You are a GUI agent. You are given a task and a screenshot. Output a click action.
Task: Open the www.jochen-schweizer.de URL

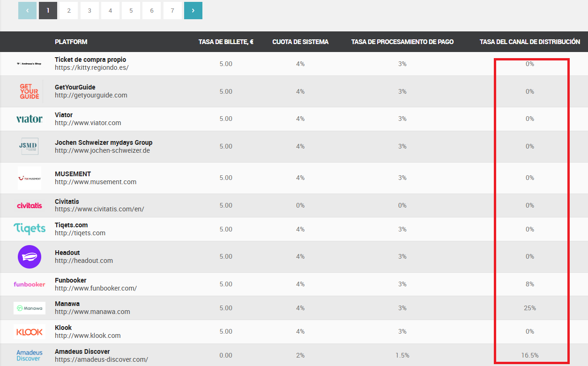point(102,150)
